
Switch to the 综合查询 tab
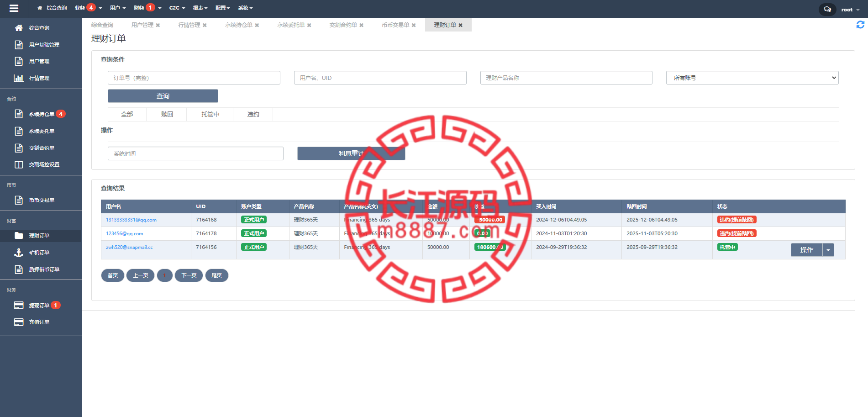click(x=102, y=25)
